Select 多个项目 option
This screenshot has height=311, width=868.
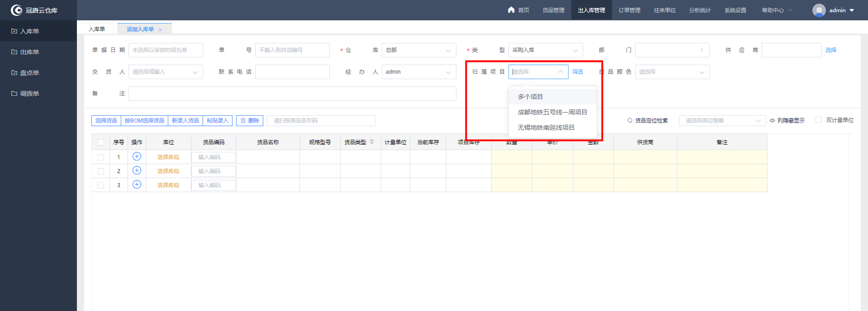(x=553, y=97)
